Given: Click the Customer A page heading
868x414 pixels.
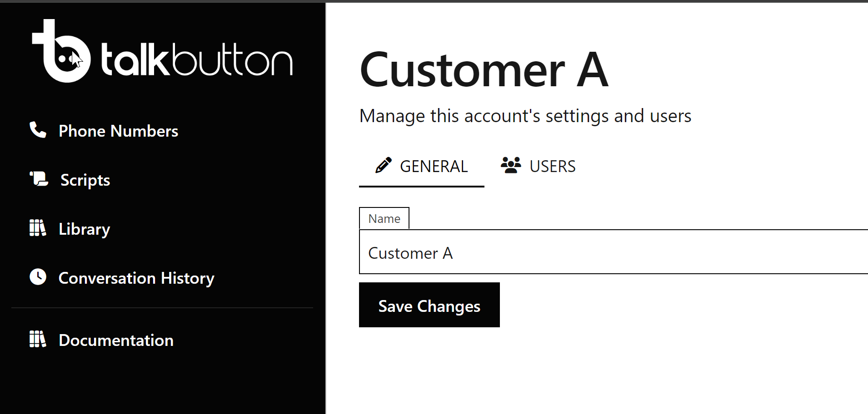Looking at the screenshot, I should [484, 70].
